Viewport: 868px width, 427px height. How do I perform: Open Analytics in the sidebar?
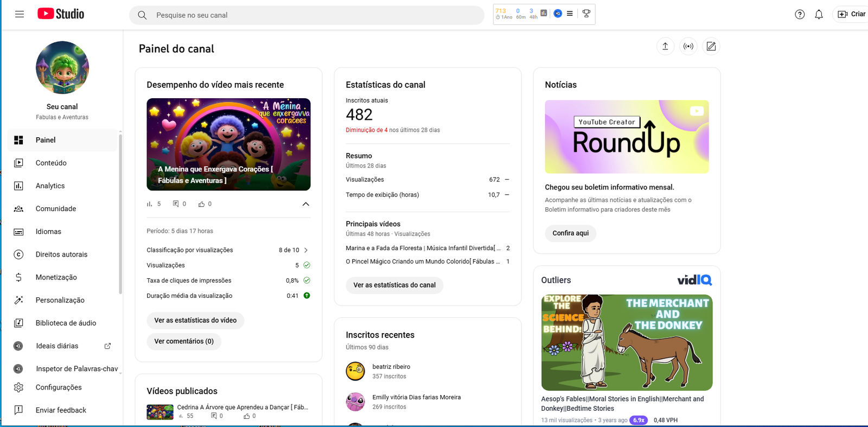pos(50,186)
